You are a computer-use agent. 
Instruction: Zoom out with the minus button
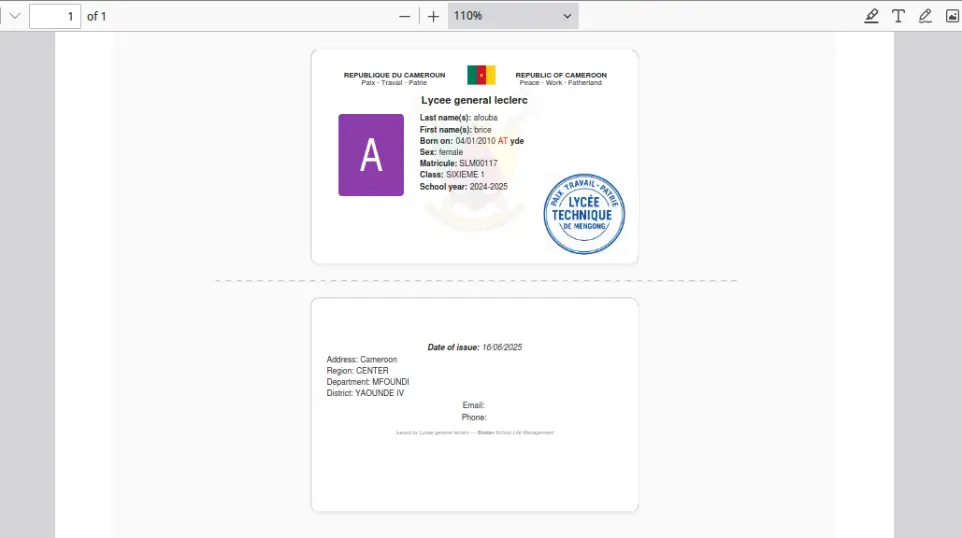point(405,16)
